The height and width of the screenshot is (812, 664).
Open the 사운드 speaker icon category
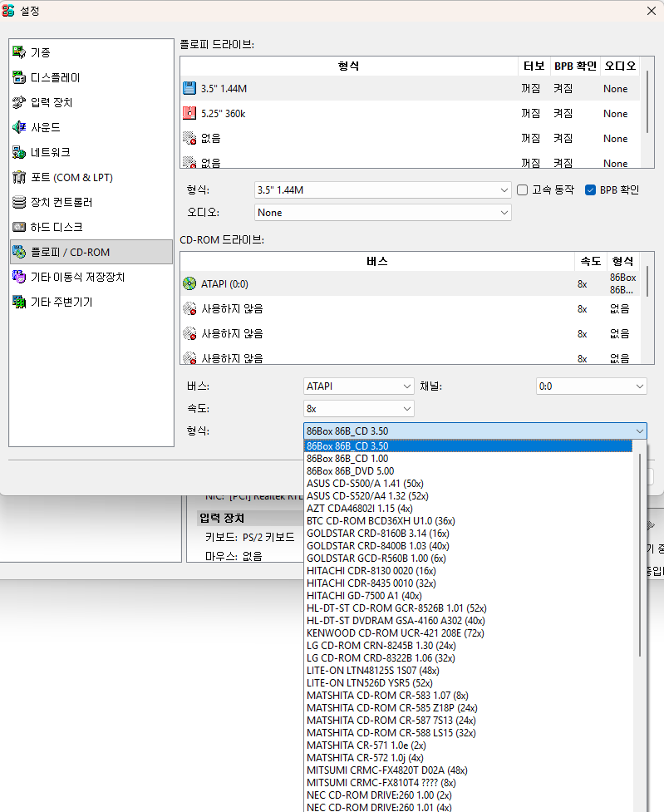point(19,127)
